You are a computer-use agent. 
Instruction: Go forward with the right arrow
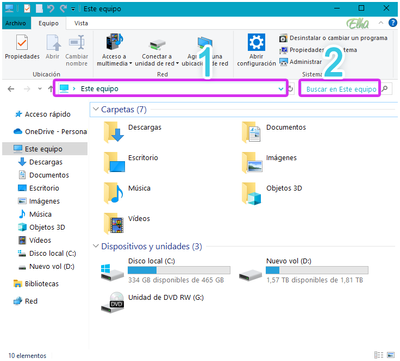tap(27, 89)
